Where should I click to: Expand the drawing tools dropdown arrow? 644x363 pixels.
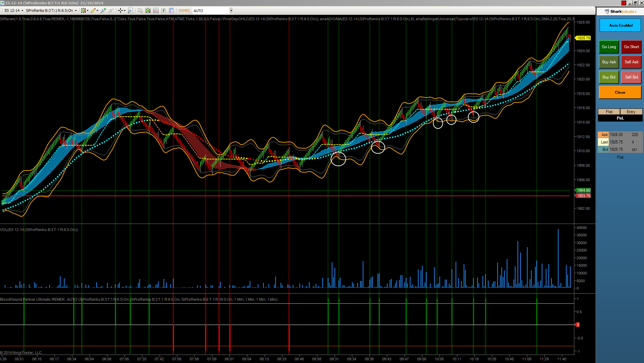tap(98, 10)
